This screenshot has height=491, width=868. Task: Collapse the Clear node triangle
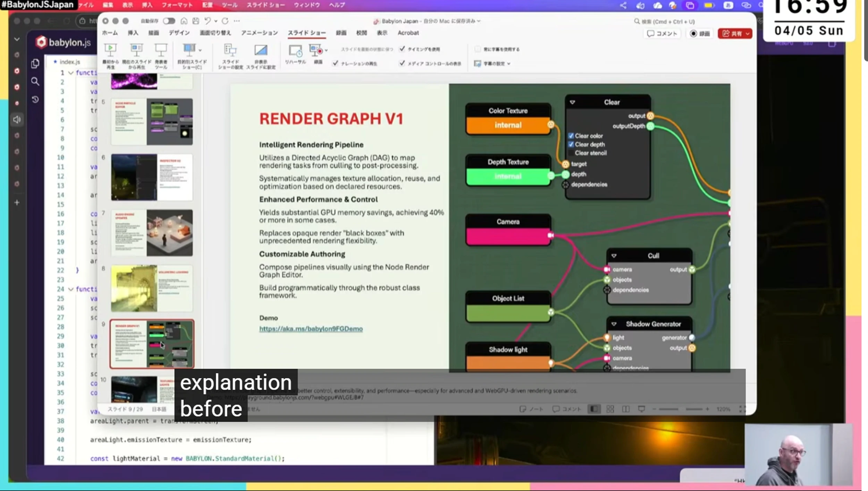pyautogui.click(x=572, y=102)
